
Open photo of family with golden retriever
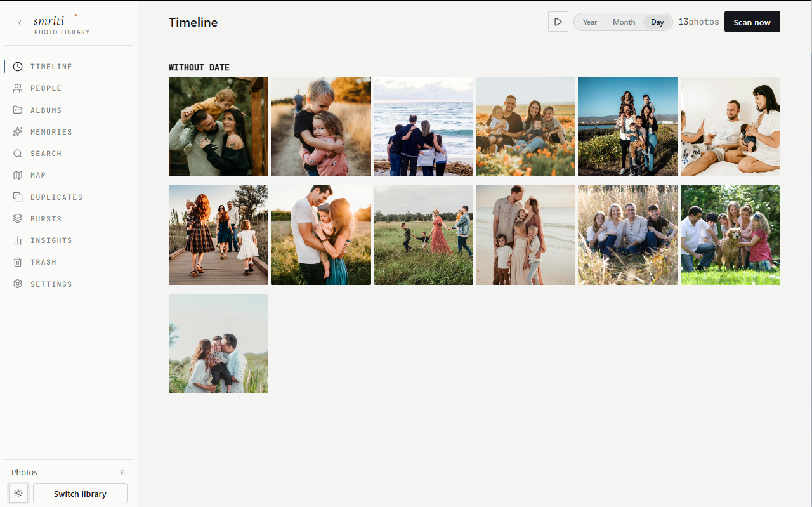(x=730, y=235)
